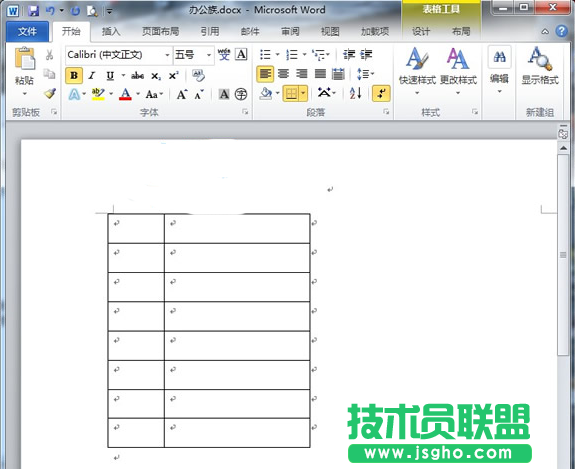Click the Copy icon
Viewport: 575px width, 469px height.
50,74
